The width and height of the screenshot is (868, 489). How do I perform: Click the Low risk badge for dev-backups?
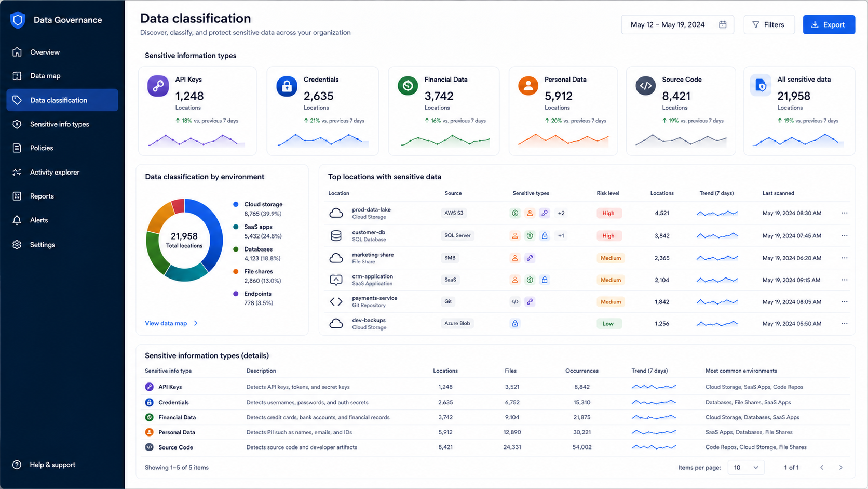coord(608,323)
